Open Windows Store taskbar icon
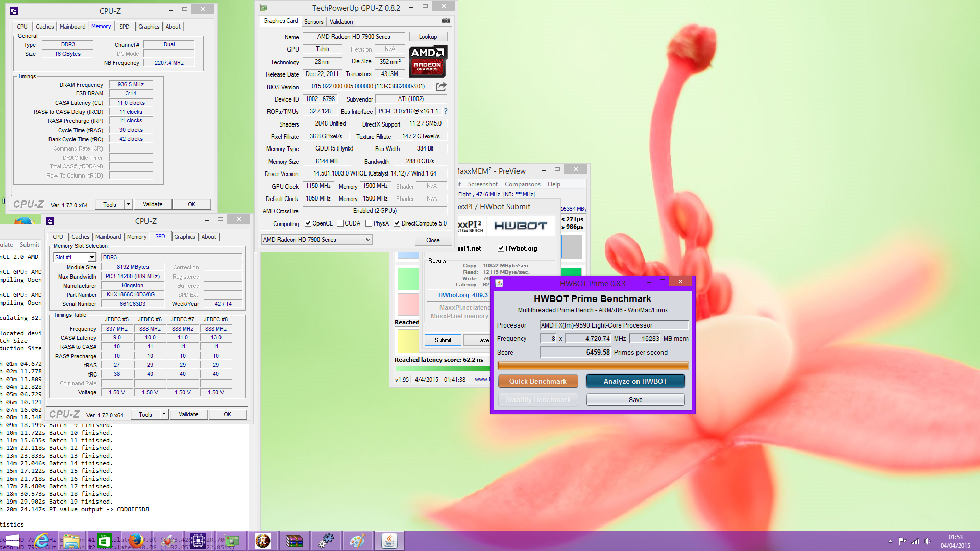The width and height of the screenshot is (980, 551). point(104,541)
